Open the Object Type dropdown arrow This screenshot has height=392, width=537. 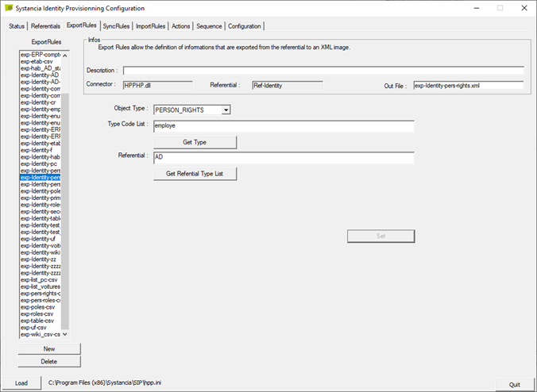point(226,110)
